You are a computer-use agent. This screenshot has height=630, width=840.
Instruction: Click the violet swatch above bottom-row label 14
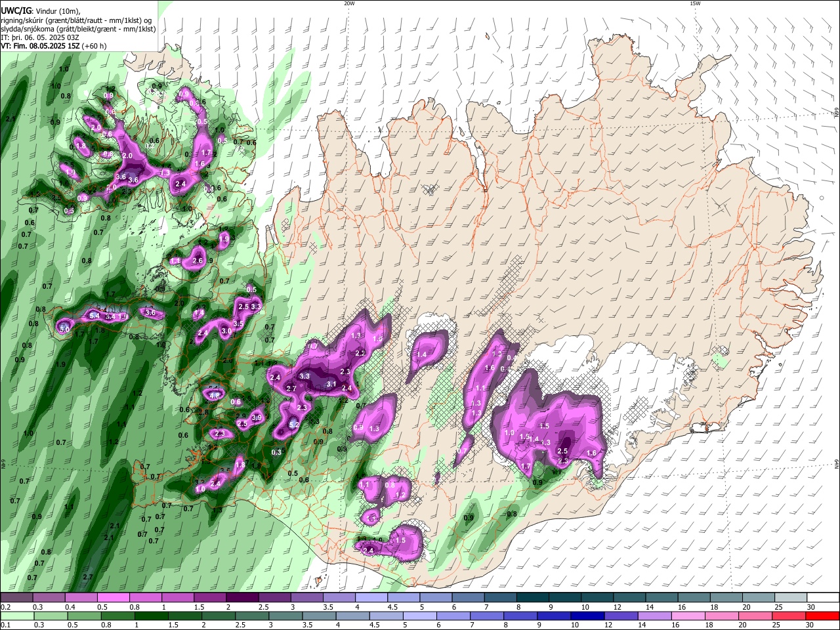click(x=654, y=616)
